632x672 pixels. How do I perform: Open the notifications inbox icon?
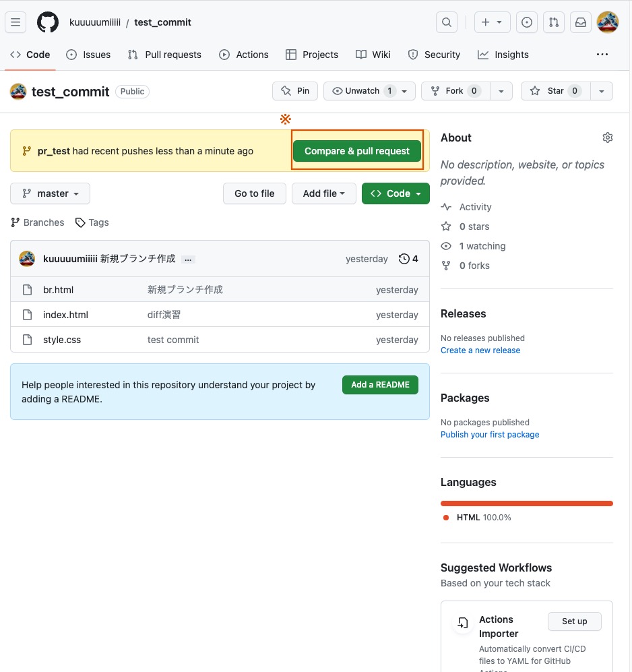pyautogui.click(x=580, y=22)
